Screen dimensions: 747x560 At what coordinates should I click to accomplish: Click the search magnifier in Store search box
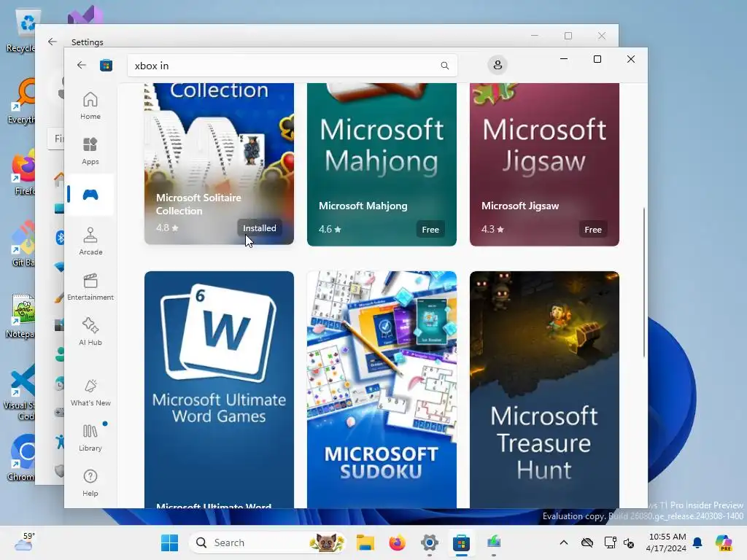444,66
